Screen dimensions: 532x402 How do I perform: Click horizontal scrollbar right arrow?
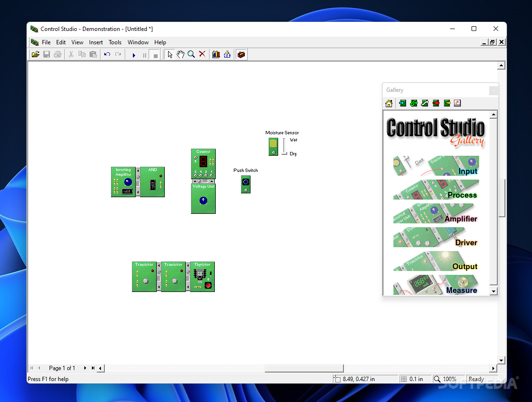click(493, 368)
